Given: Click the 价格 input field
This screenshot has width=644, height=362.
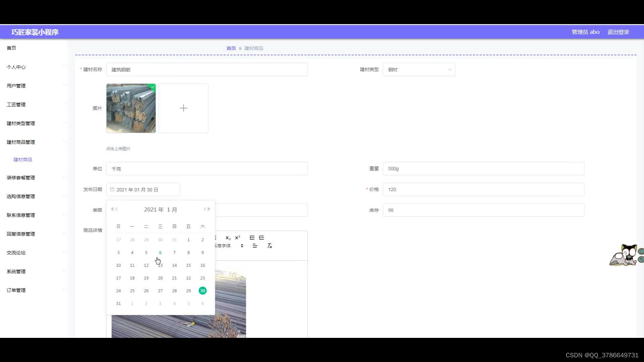Looking at the screenshot, I should pyautogui.click(x=483, y=189).
